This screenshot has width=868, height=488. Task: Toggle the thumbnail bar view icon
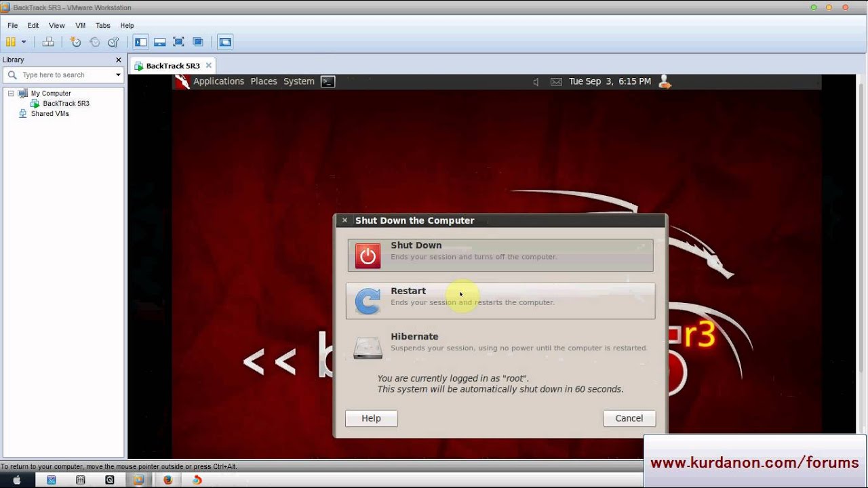(160, 42)
